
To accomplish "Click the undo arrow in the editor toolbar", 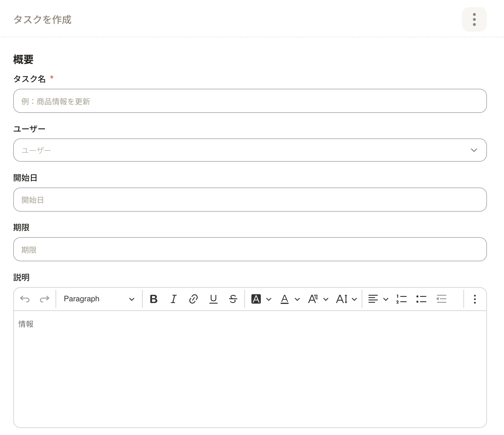I will pos(25,299).
